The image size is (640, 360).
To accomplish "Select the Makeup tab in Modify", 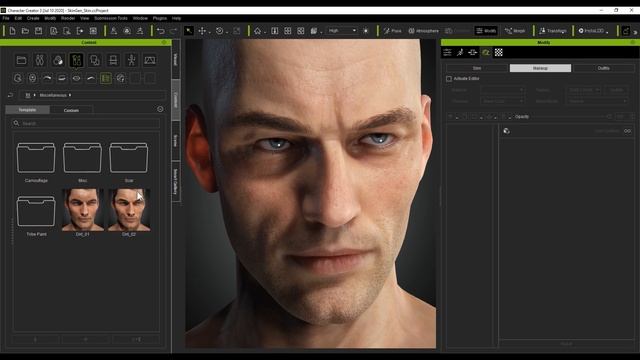I will point(540,68).
